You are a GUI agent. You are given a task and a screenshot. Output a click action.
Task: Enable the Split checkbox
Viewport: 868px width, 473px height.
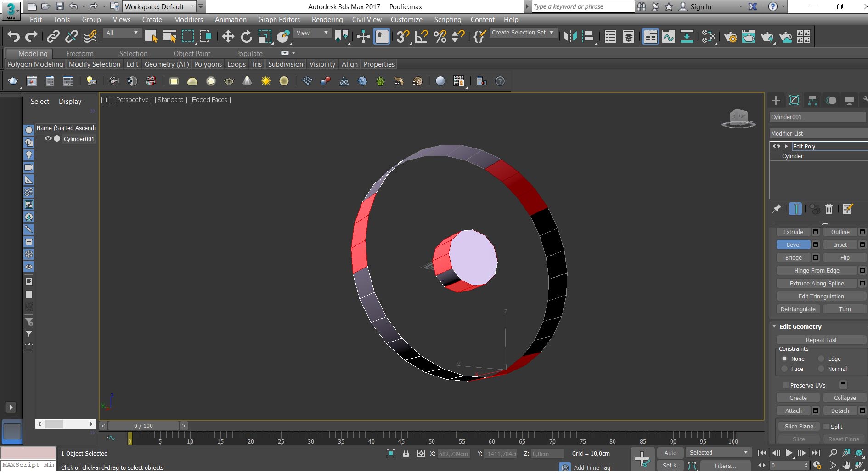(x=826, y=427)
